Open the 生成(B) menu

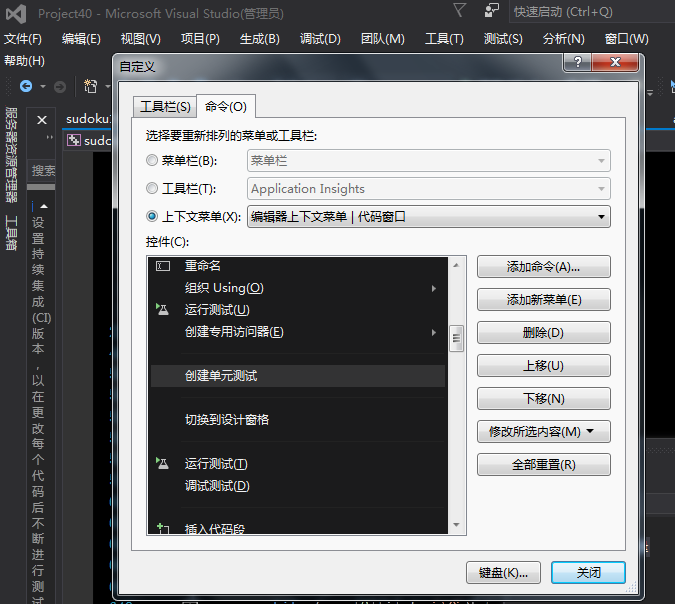click(x=260, y=39)
